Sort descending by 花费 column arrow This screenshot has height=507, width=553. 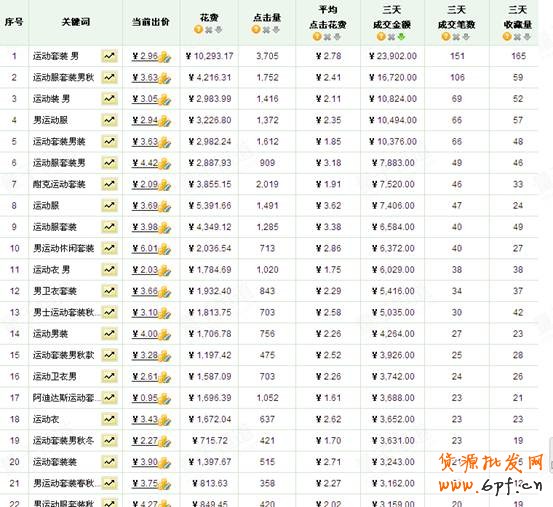[x=219, y=30]
